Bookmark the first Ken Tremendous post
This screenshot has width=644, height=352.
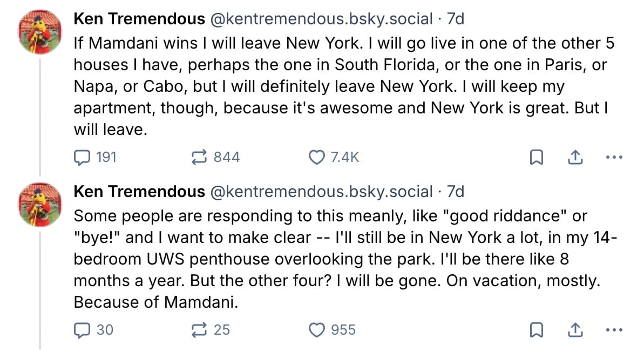(537, 158)
